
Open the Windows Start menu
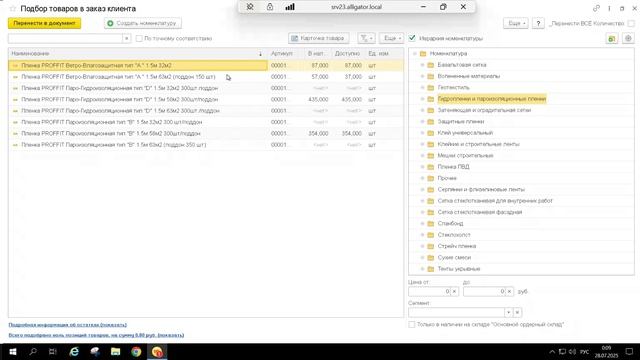pyautogui.click(x=12, y=351)
